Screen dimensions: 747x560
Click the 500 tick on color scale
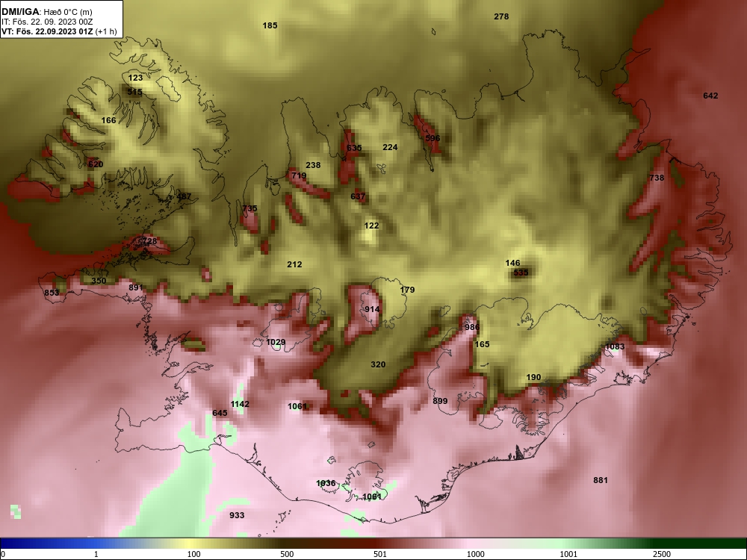coord(287,555)
